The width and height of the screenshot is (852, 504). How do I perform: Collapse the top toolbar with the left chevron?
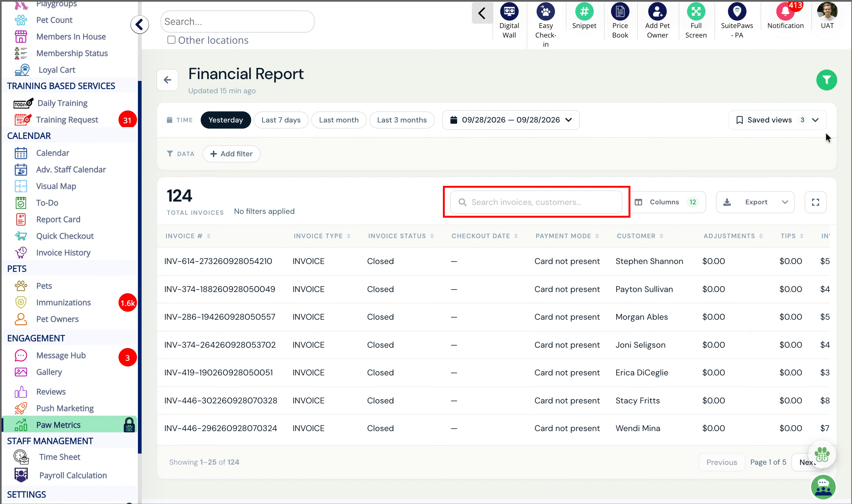coord(482,13)
